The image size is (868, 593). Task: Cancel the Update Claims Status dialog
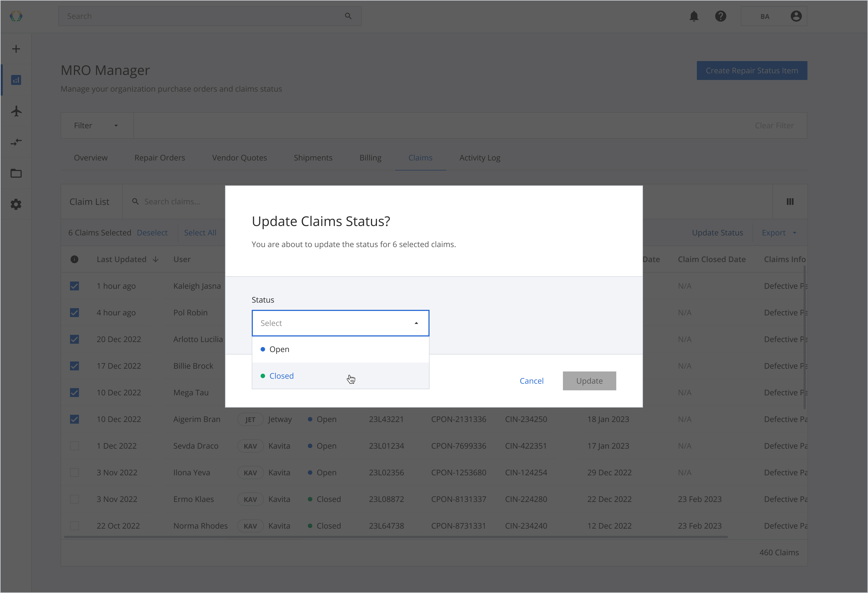[x=532, y=381]
